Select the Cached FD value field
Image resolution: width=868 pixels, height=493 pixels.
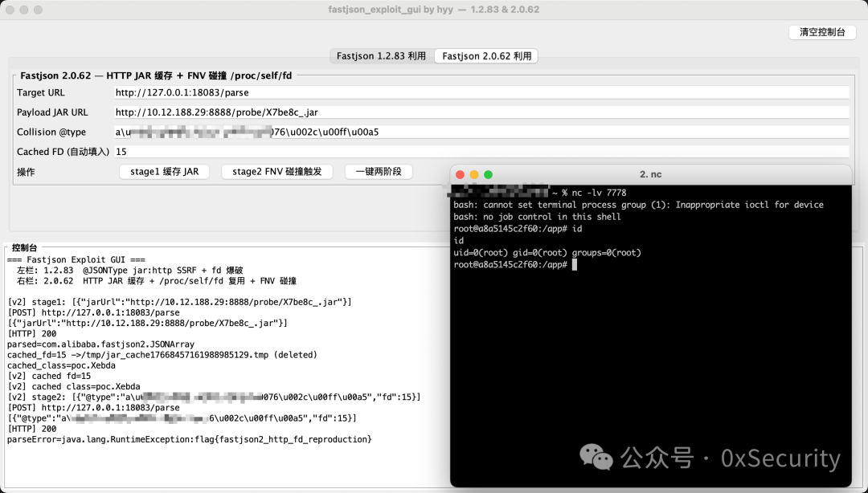click(x=481, y=152)
